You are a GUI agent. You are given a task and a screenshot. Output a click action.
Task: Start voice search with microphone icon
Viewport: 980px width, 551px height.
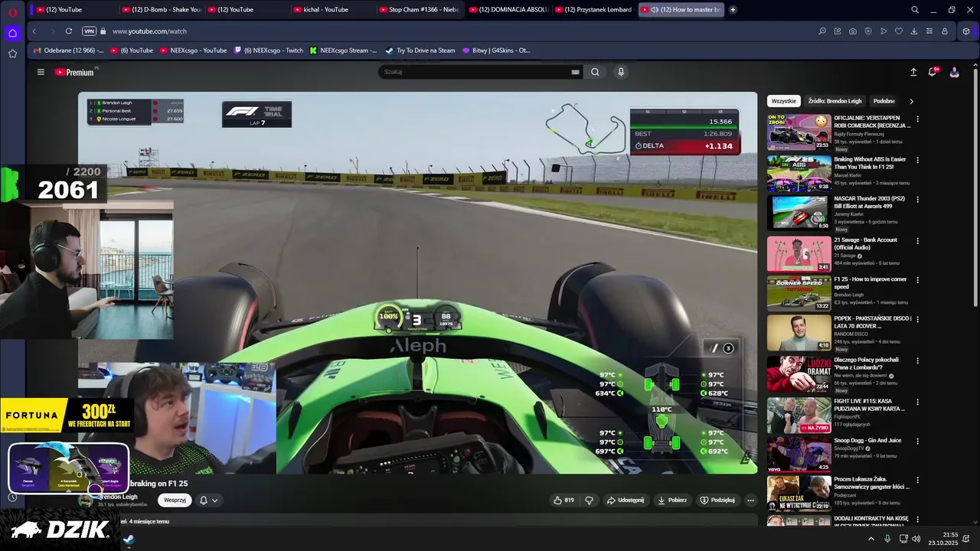click(x=621, y=72)
